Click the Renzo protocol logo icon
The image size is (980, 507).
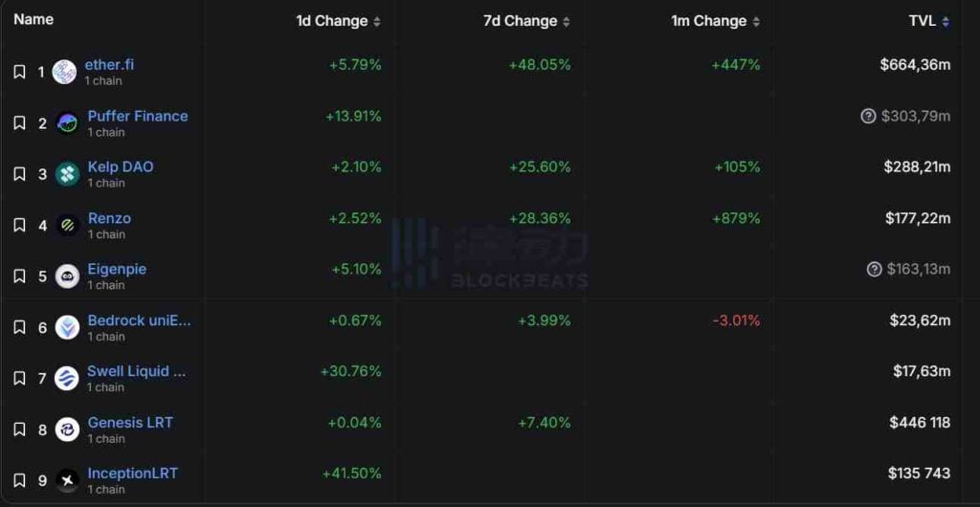point(67,226)
